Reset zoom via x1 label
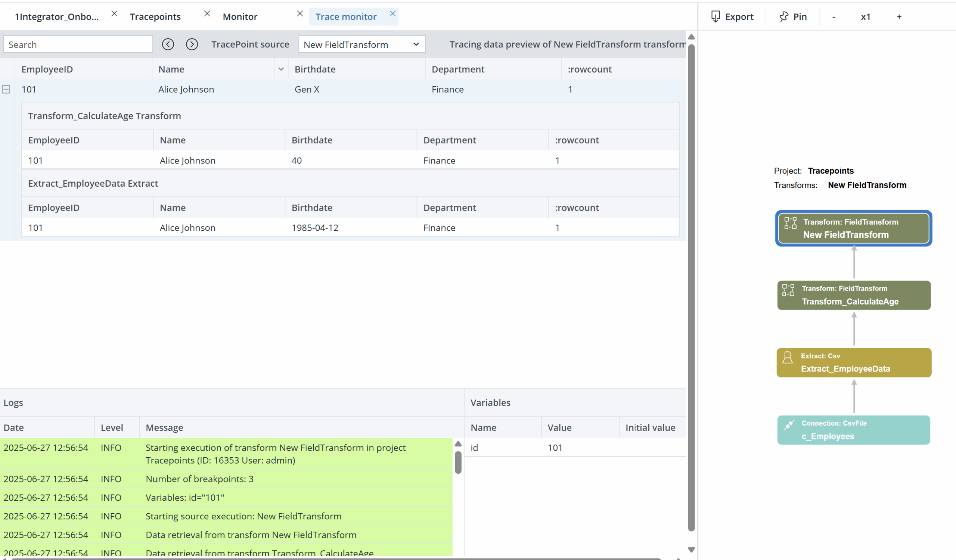Viewport: 956px width, 560px height. pyautogui.click(x=866, y=17)
